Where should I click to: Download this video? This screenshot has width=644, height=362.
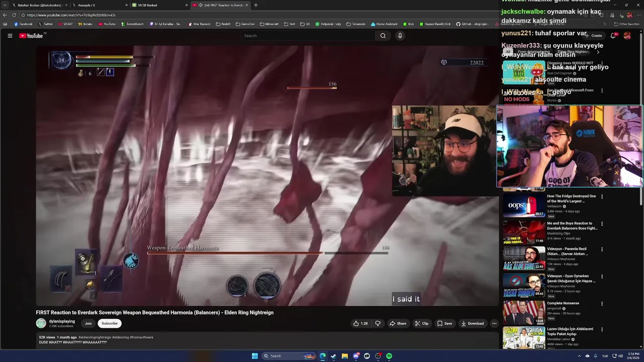472,323
